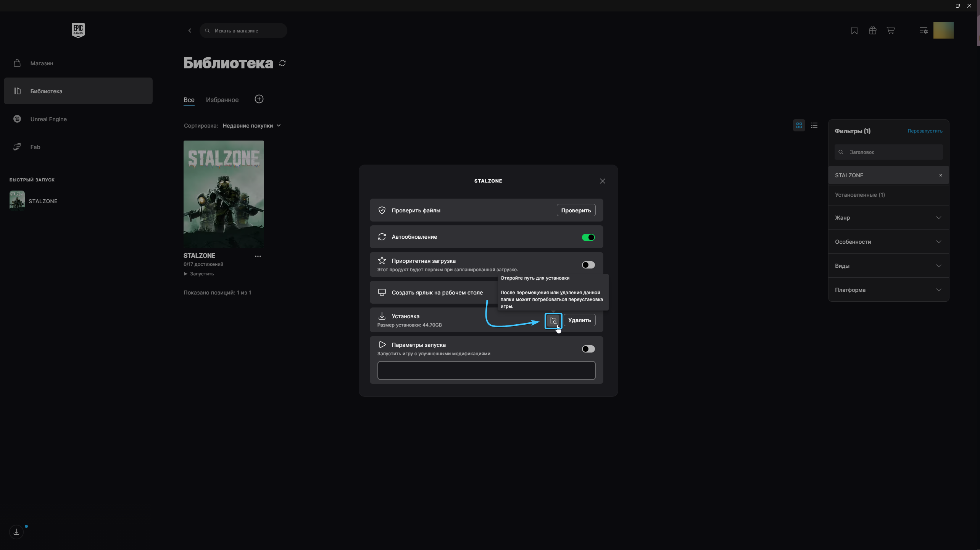This screenshot has width=980, height=550.
Task: Refresh the library with the reload icon
Action: pos(282,63)
